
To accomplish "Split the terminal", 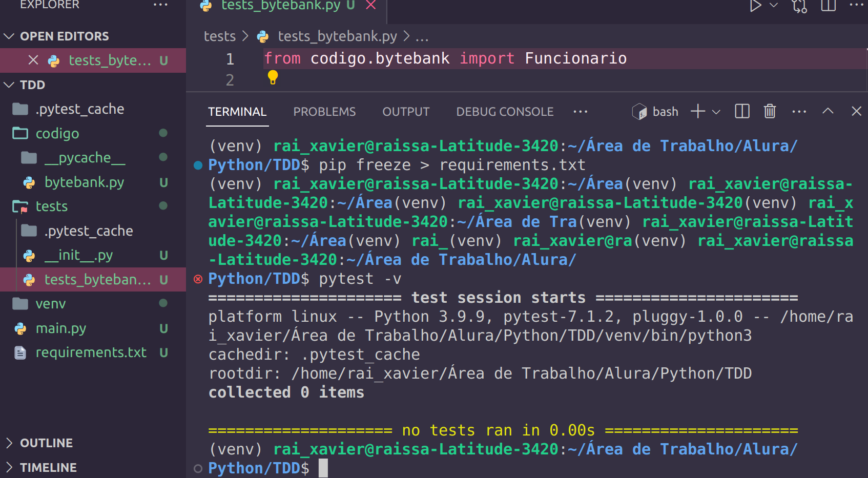I will 742,111.
